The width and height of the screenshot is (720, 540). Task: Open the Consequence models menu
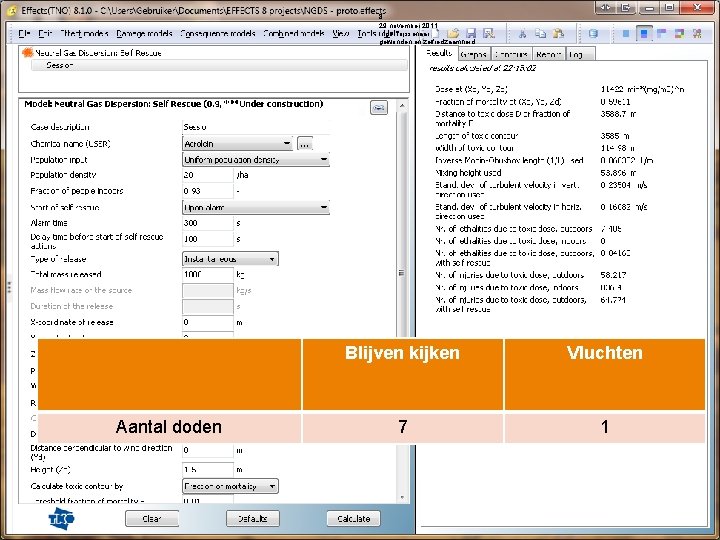coord(218,34)
